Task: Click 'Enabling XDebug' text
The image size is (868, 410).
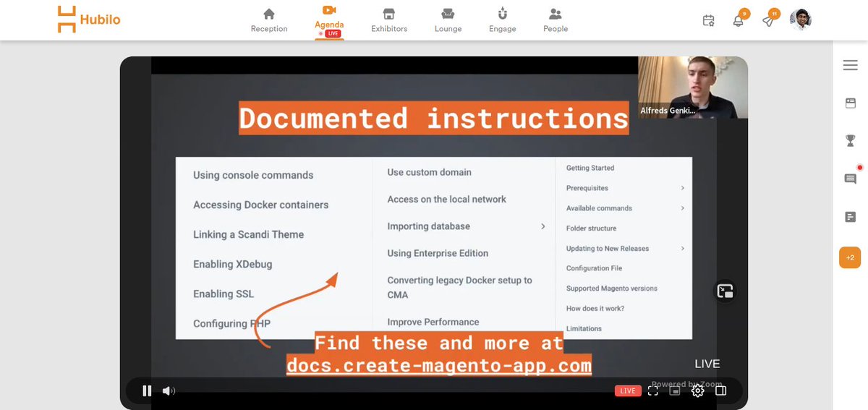Action: click(232, 264)
